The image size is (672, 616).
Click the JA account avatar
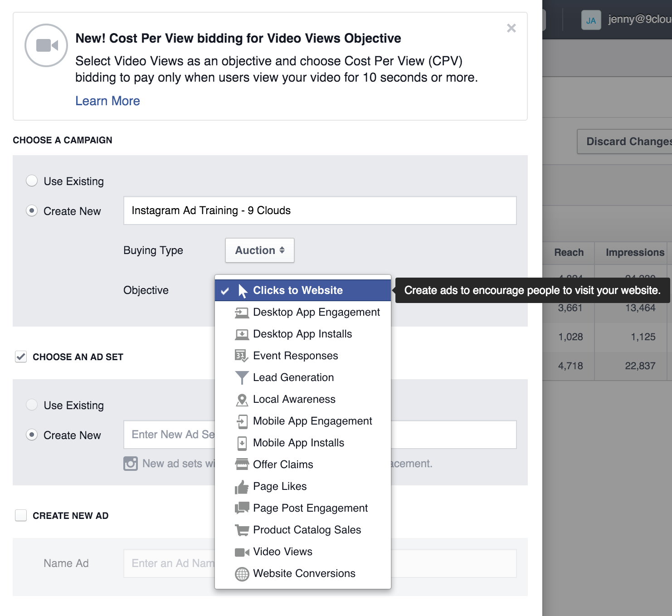point(591,20)
